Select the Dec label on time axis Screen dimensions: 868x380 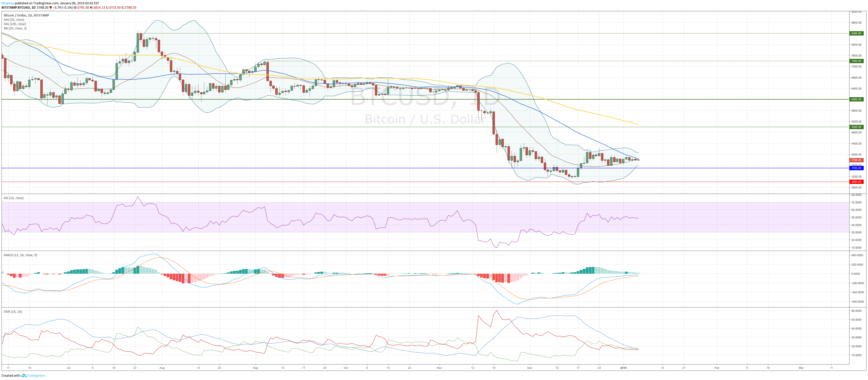[530, 368]
